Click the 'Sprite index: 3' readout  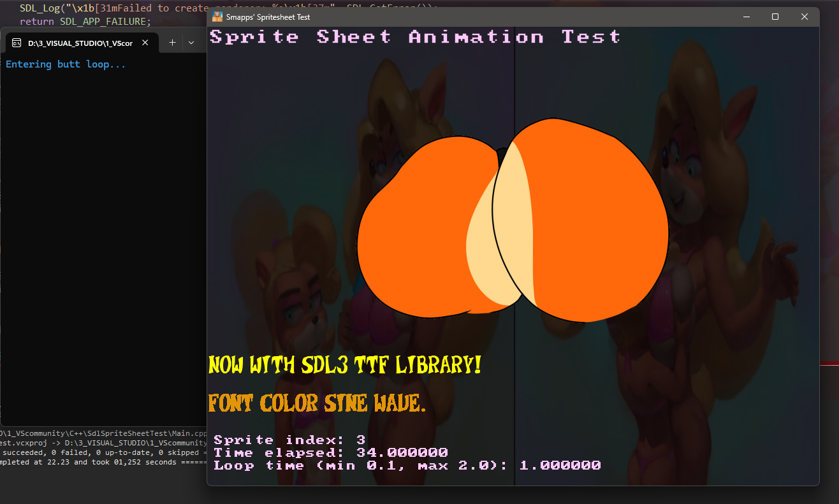click(x=289, y=440)
